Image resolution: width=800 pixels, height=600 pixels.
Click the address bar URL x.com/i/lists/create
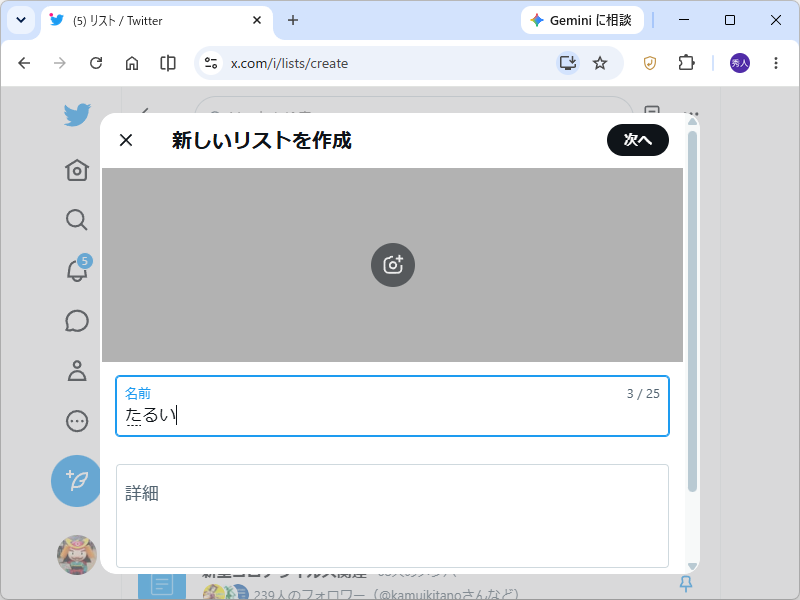[x=289, y=63]
